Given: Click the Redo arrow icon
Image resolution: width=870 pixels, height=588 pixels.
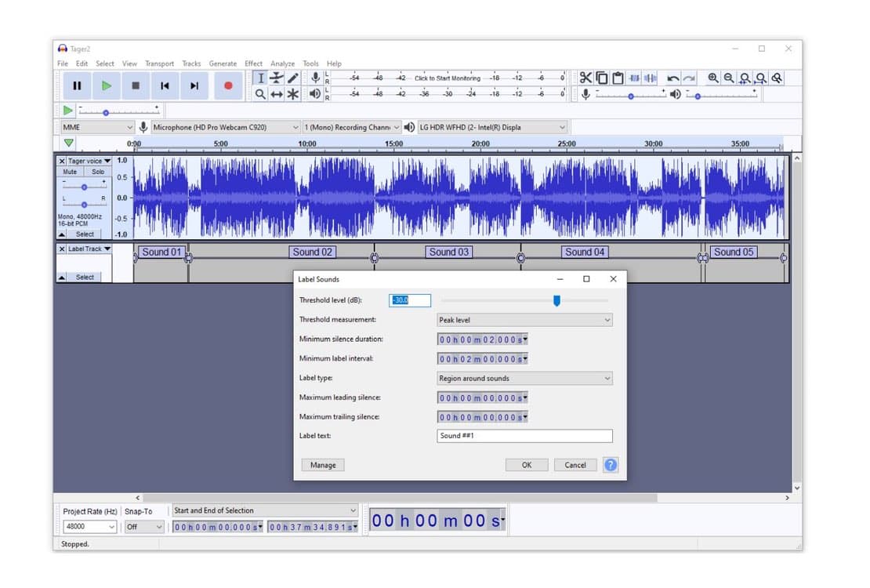Looking at the screenshot, I should click(x=689, y=78).
